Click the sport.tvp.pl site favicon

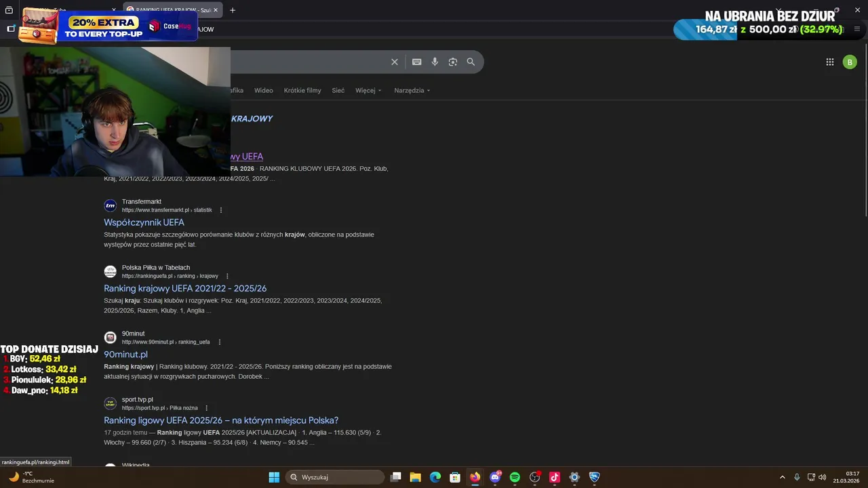coord(110,403)
